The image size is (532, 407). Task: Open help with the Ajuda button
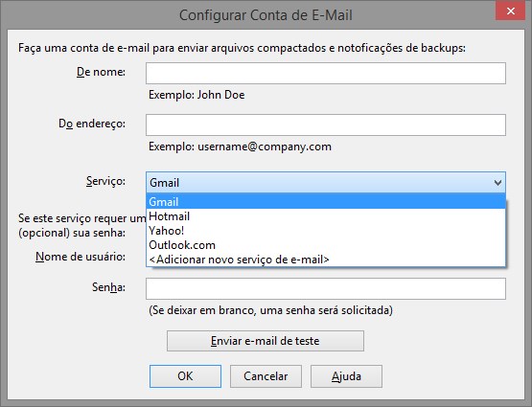(x=346, y=376)
